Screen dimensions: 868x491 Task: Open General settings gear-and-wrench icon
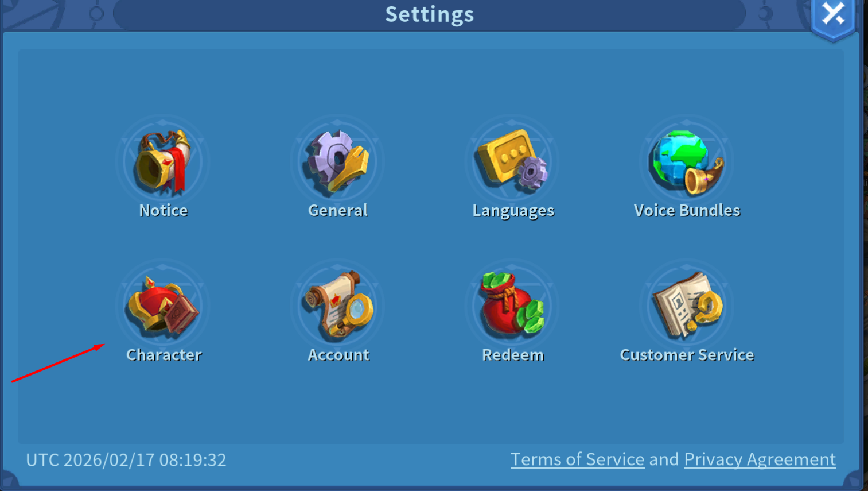point(338,161)
